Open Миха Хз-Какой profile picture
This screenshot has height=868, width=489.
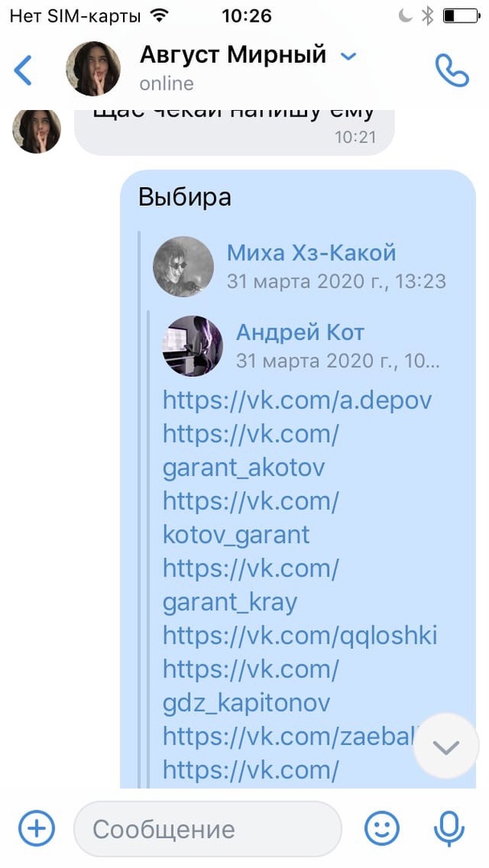pos(183,267)
